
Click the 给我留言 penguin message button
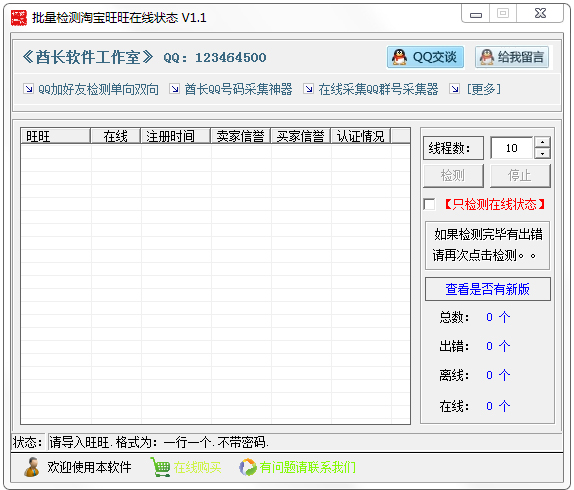coord(512,57)
